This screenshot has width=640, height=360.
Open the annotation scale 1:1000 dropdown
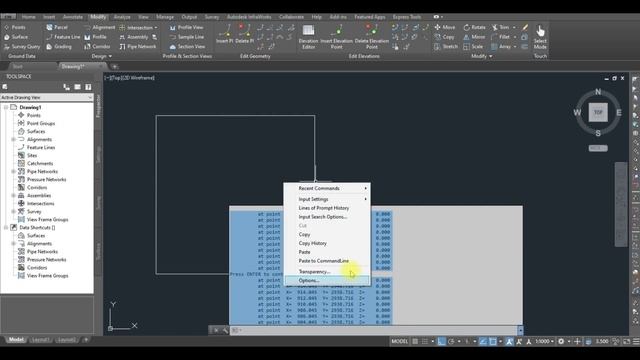(x=545, y=342)
